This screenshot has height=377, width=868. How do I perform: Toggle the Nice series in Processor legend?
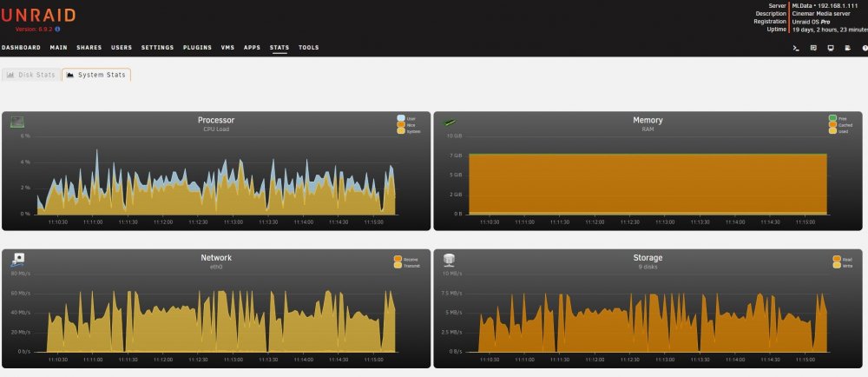(x=406, y=125)
